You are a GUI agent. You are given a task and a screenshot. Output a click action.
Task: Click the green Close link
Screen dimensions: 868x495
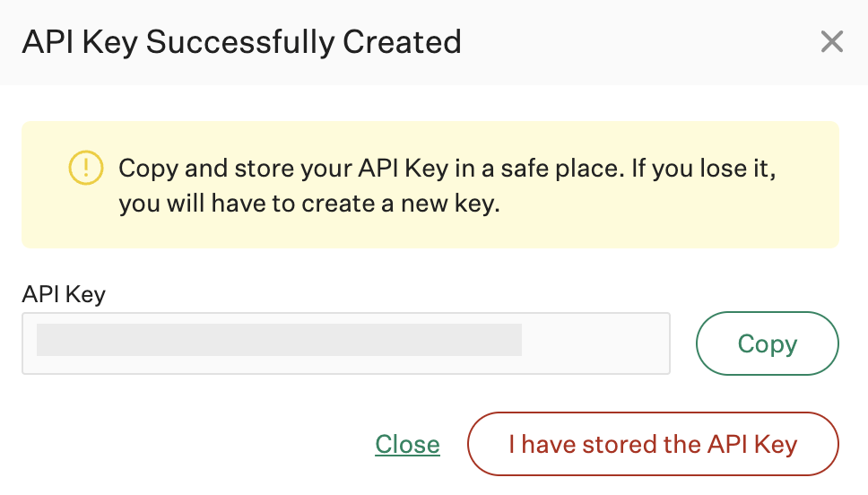tap(407, 444)
